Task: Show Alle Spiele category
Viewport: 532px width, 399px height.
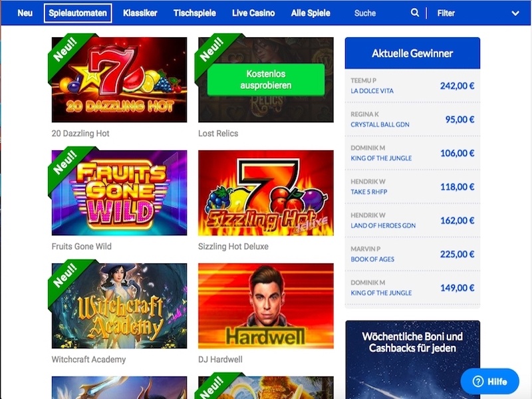Action: pyautogui.click(x=311, y=13)
